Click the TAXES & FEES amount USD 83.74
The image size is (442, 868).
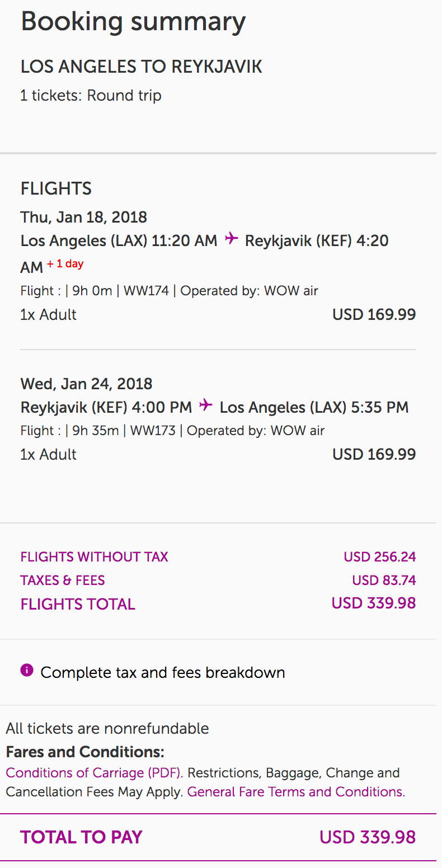tap(384, 581)
